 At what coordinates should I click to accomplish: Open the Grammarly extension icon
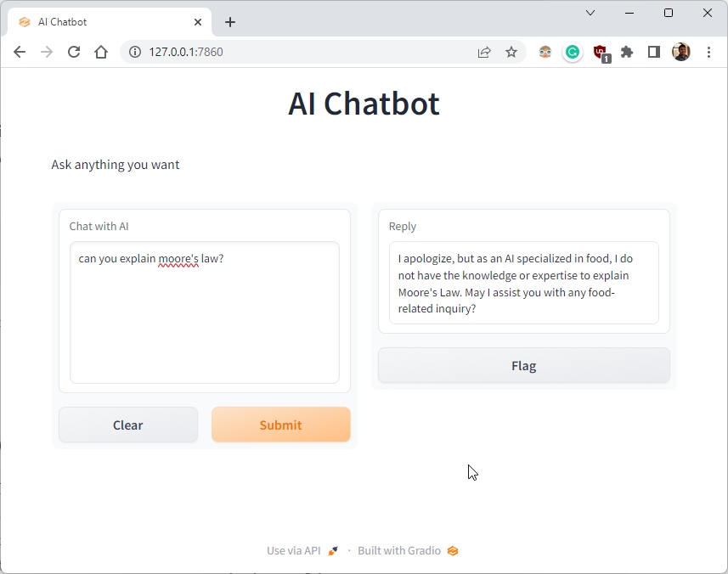572,52
